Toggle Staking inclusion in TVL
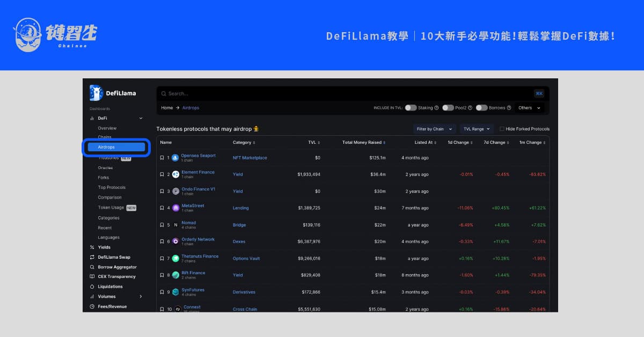 (x=411, y=108)
